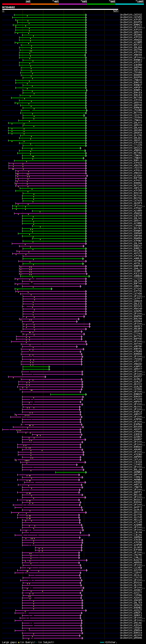The width and height of the screenshot is (146, 644).
Task: Select the UniRef100_A5B084 label
Action: click(131, 55)
